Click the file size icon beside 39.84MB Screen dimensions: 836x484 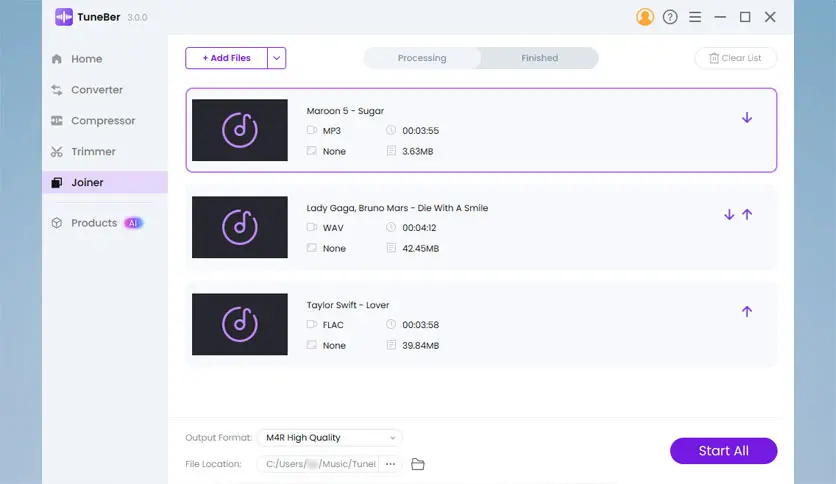(391, 345)
